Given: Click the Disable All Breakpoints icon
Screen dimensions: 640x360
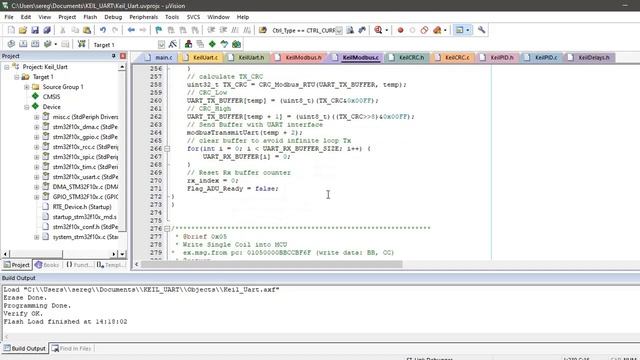Looking at the screenshot, I should [424, 30].
